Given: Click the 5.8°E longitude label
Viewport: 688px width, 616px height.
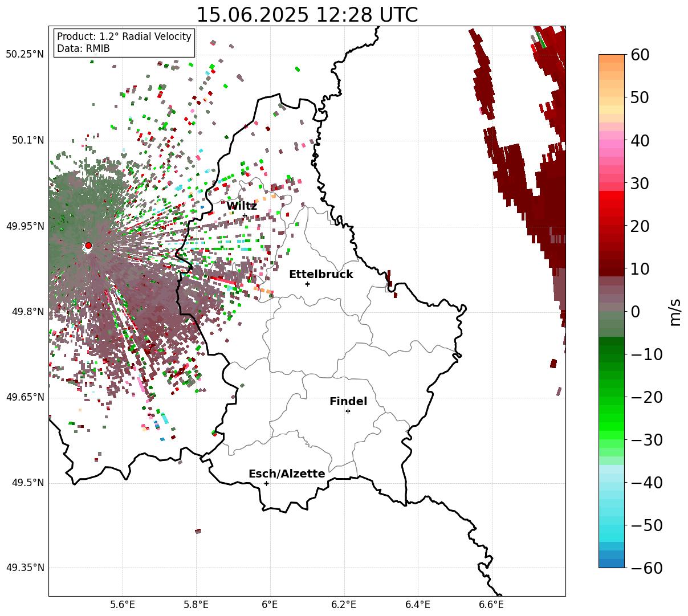Looking at the screenshot, I should click(x=196, y=604).
